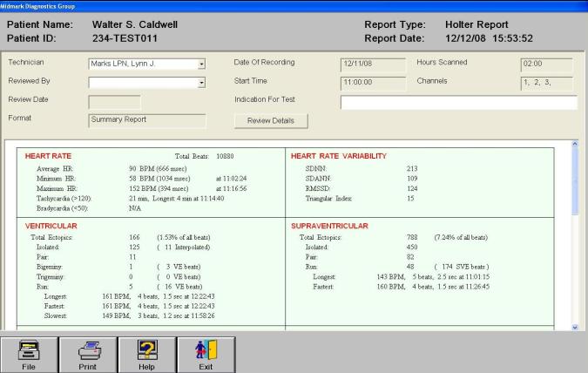
Task: Open the File menu button
Action: tap(29, 355)
